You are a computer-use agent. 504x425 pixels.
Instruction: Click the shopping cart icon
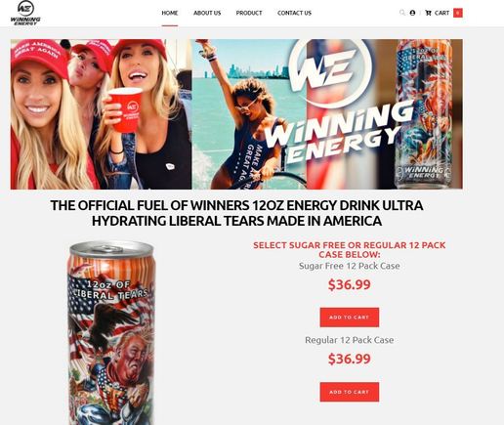[428, 13]
